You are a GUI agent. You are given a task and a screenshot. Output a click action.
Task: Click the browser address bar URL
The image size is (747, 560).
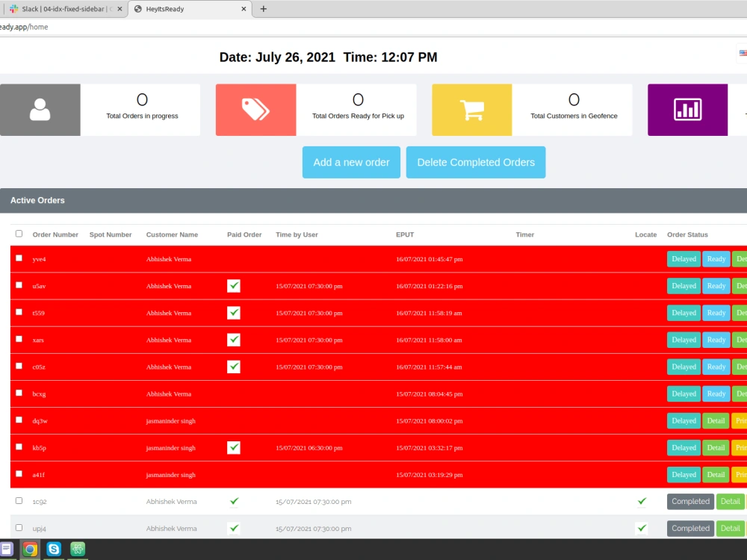click(x=24, y=27)
